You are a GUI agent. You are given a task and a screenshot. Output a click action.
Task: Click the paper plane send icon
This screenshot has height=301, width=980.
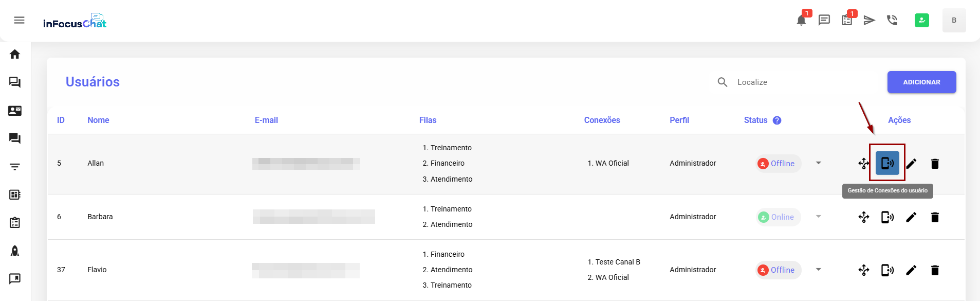(869, 21)
